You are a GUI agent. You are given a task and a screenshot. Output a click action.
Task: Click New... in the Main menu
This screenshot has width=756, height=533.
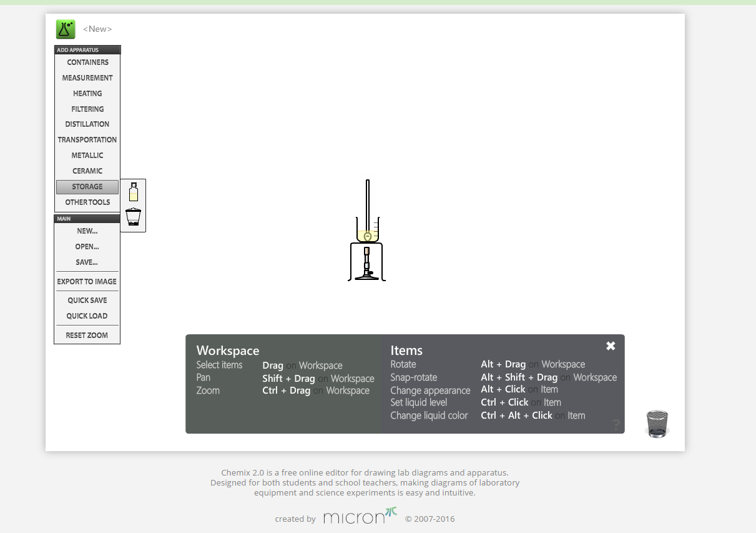click(x=87, y=231)
